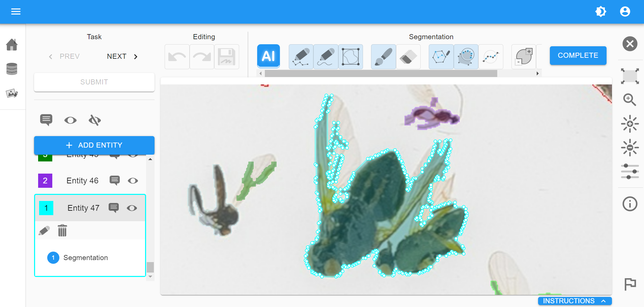
Task: Select the points line tool
Action: [491, 57]
